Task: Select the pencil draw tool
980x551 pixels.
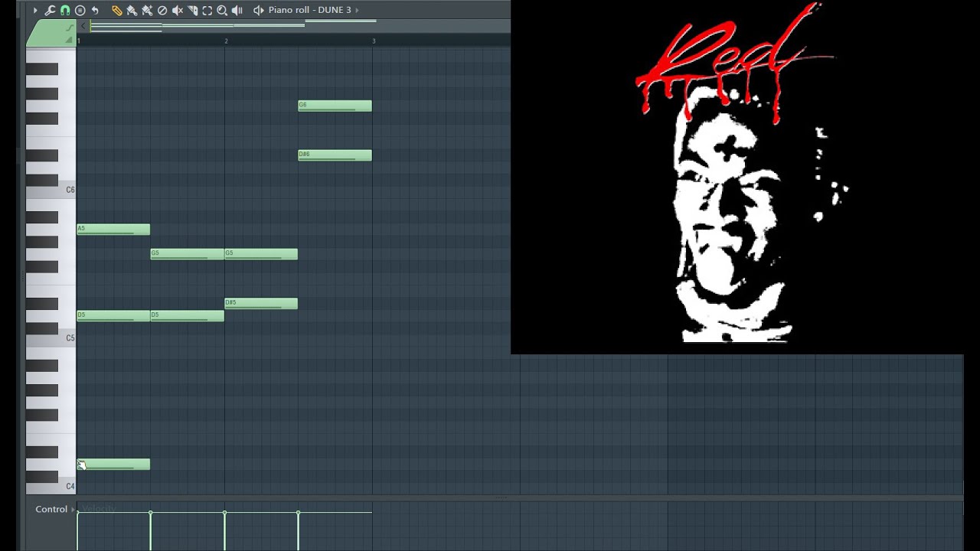Action: tap(117, 10)
